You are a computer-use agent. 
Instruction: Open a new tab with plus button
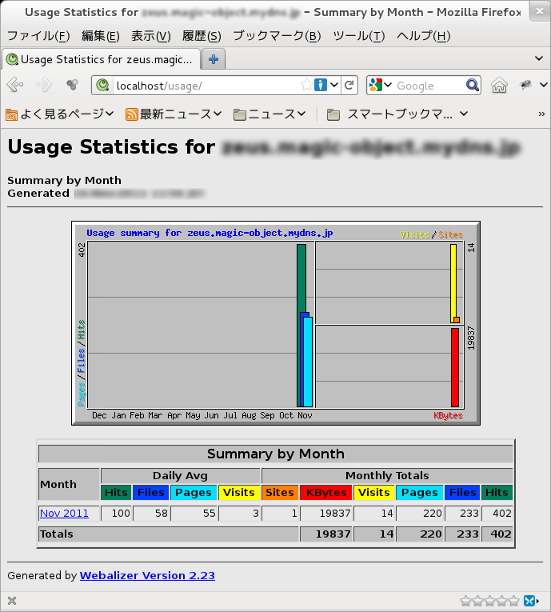[x=213, y=59]
